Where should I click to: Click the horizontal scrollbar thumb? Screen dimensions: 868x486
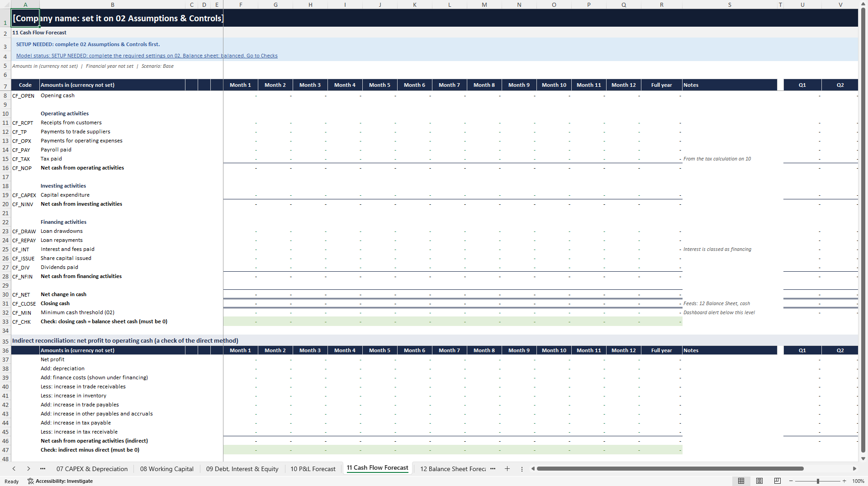(x=670, y=469)
